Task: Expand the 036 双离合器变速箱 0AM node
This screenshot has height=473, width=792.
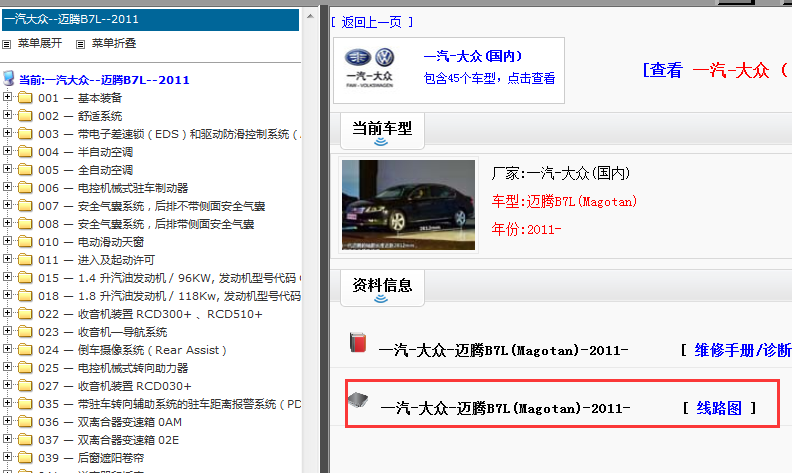Action: click(x=7, y=420)
